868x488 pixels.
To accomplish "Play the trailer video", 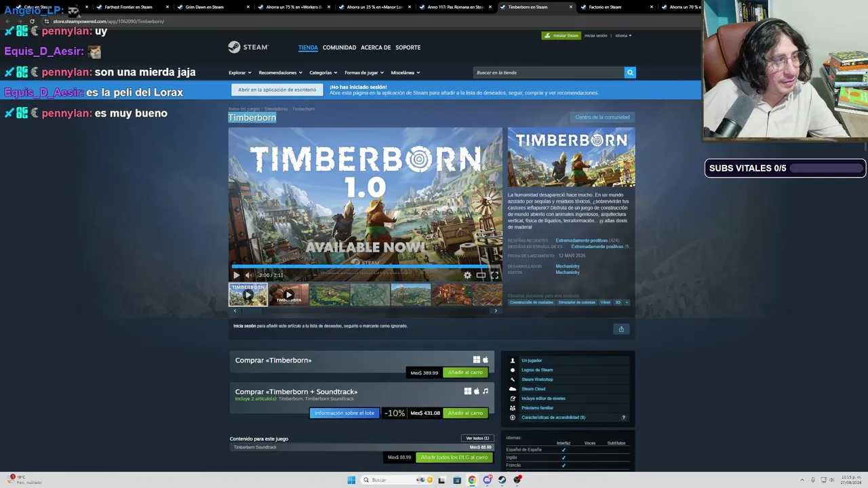I will coord(236,275).
